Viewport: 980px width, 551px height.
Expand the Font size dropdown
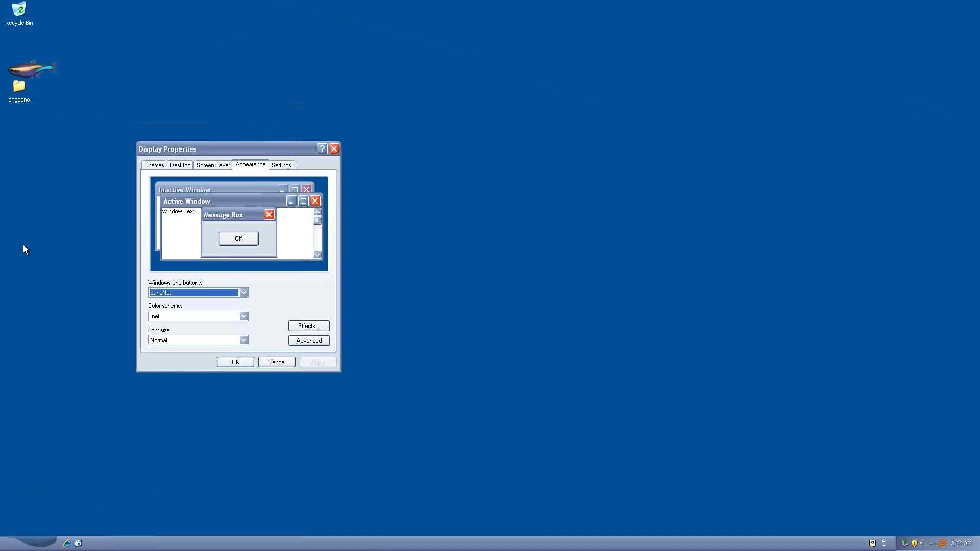(x=243, y=340)
